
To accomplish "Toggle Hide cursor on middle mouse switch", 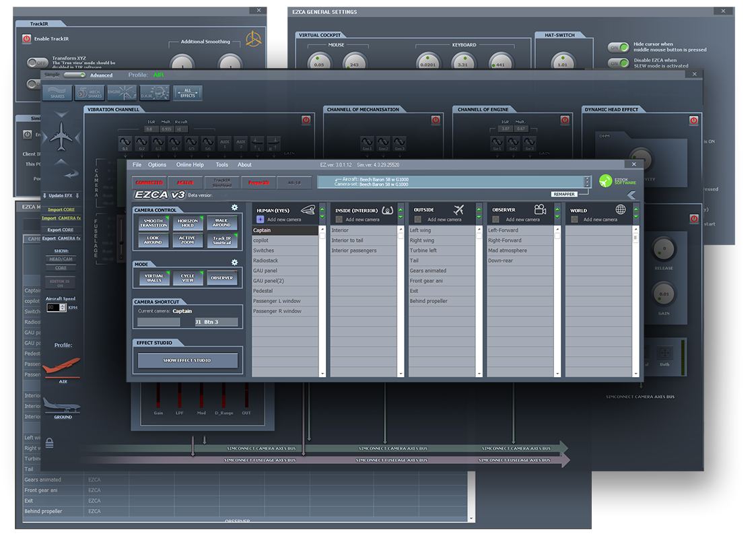I will (619, 47).
